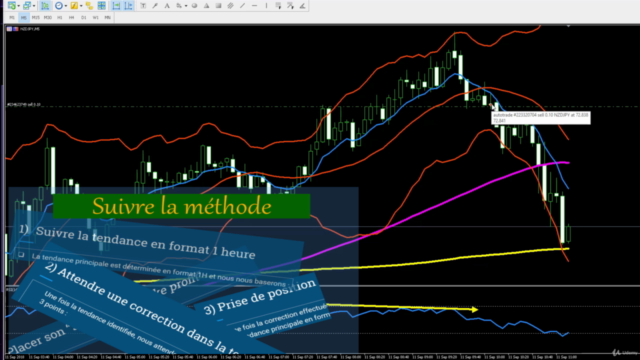
Task: Click the second icon after the vertical line tool
Action: pyautogui.click(x=290, y=6)
